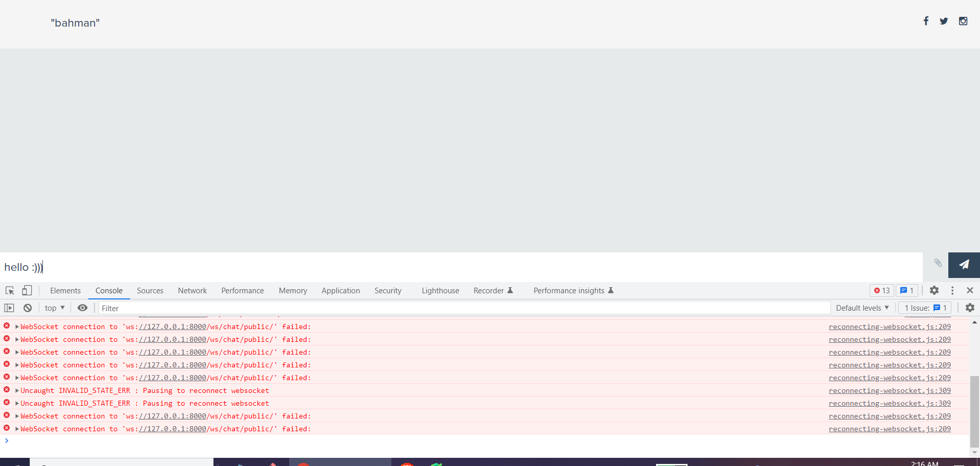Switch to the Security tab
Viewport: 980px width, 466px height.
point(388,291)
